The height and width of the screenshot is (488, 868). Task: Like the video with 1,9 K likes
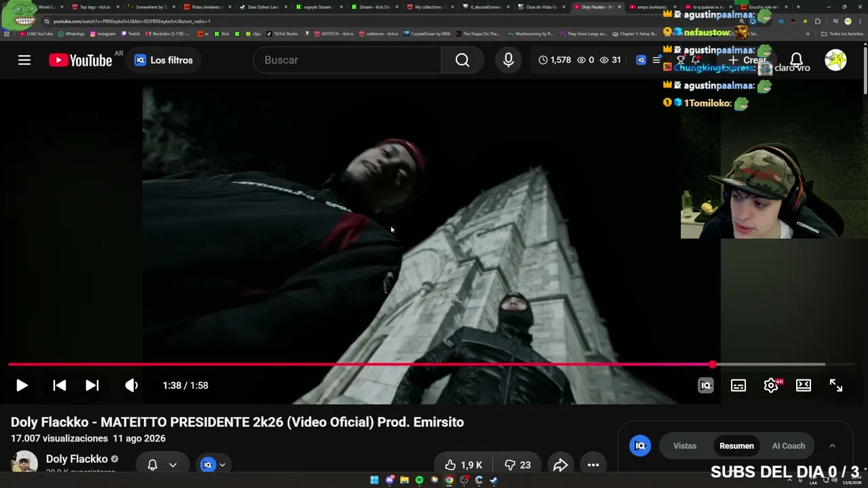click(464, 465)
